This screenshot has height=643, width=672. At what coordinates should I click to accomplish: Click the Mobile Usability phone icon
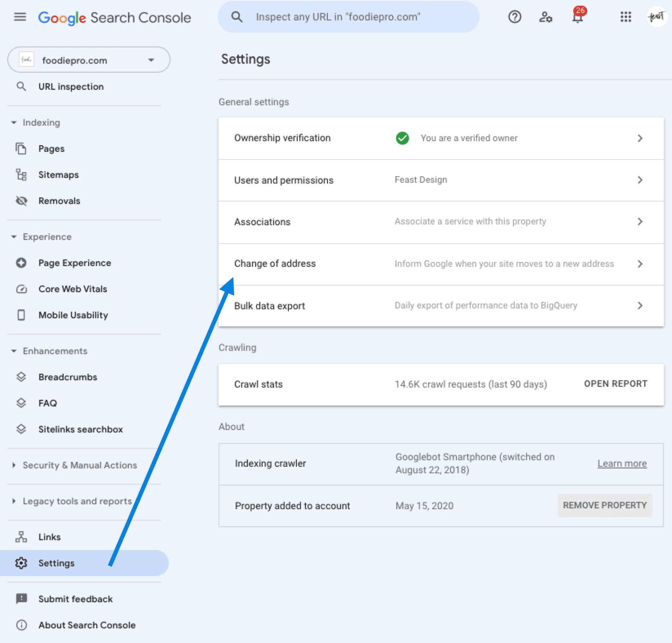(x=21, y=315)
